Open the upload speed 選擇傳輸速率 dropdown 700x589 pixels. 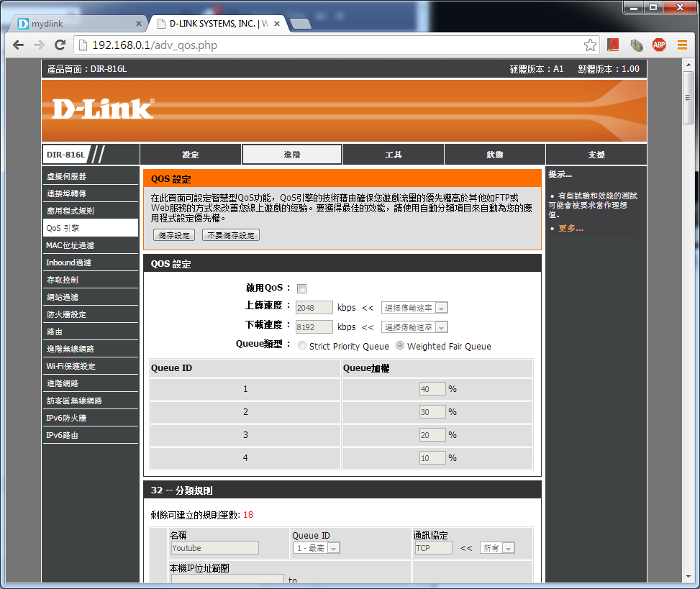pyautogui.click(x=414, y=308)
